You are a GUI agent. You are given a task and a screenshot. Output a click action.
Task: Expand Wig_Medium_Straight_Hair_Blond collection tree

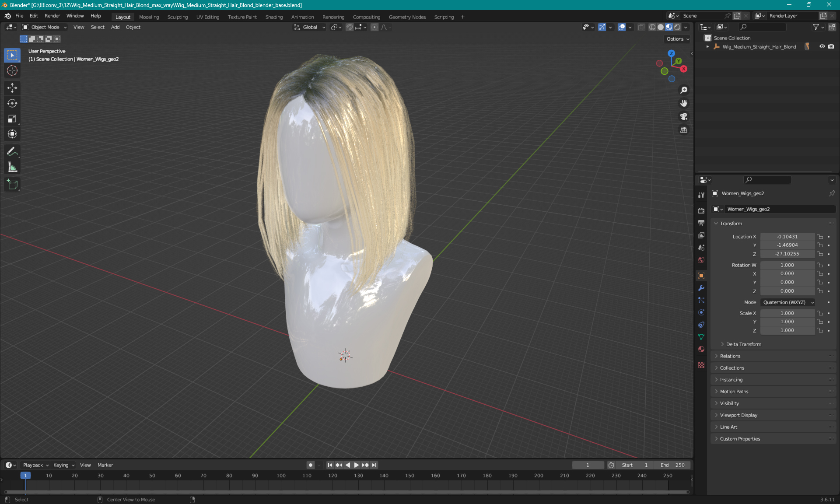[x=708, y=47]
